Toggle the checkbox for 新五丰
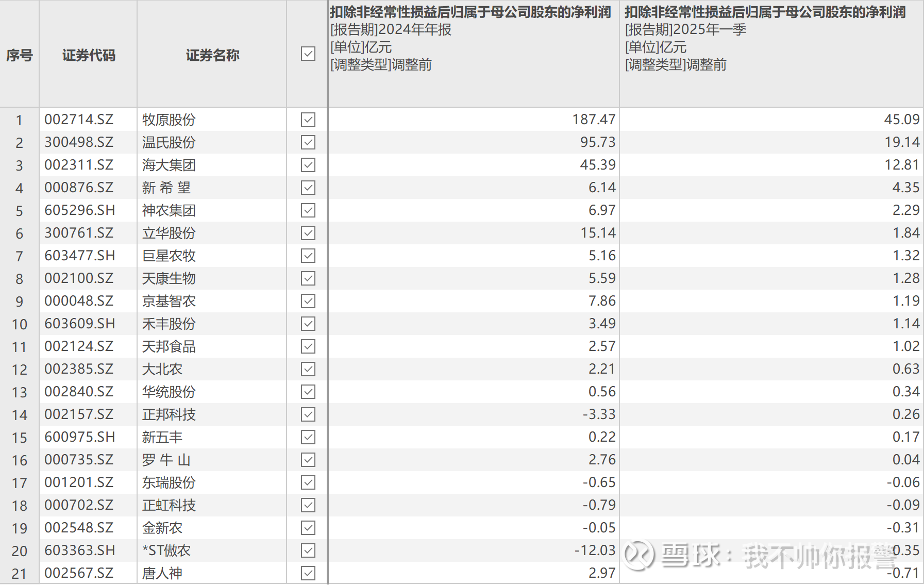 tap(308, 437)
